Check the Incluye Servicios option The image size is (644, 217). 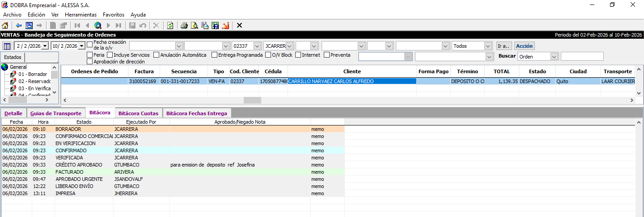click(x=110, y=55)
